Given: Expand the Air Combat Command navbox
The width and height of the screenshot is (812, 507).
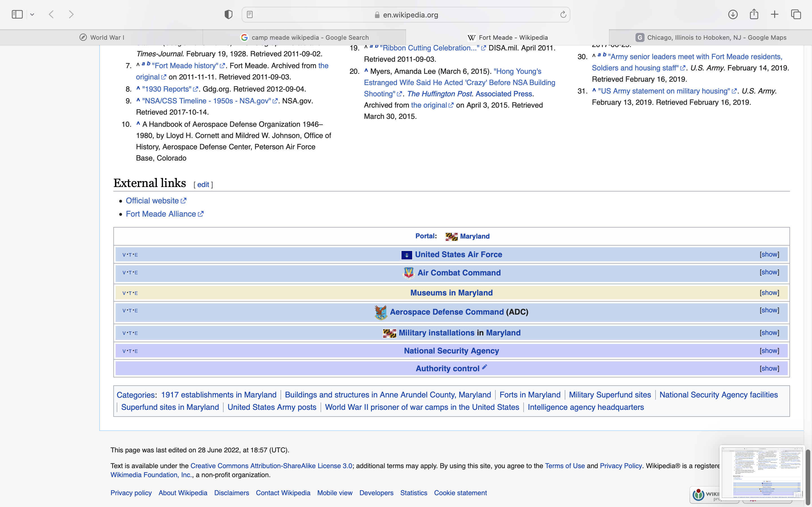Looking at the screenshot, I should (769, 272).
